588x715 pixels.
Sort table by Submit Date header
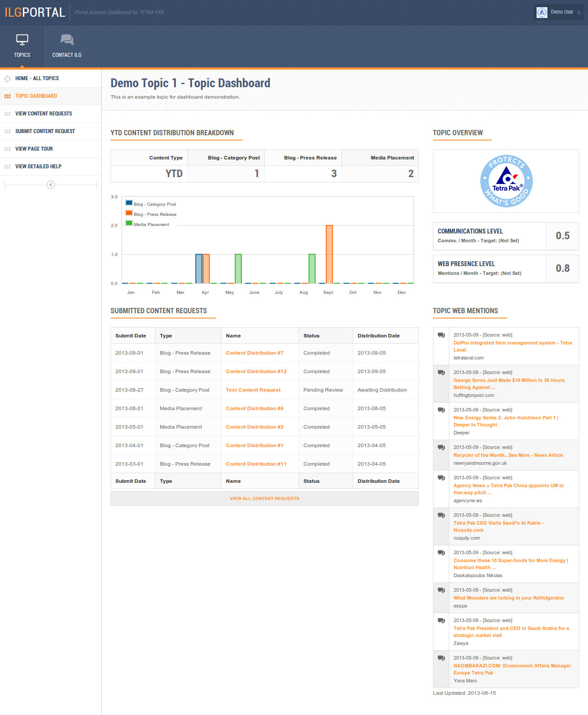click(130, 336)
